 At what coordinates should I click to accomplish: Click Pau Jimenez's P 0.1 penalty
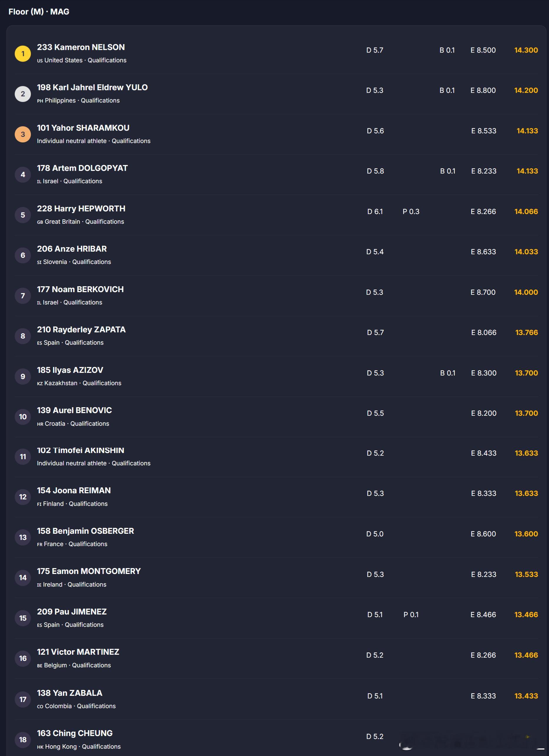411,615
